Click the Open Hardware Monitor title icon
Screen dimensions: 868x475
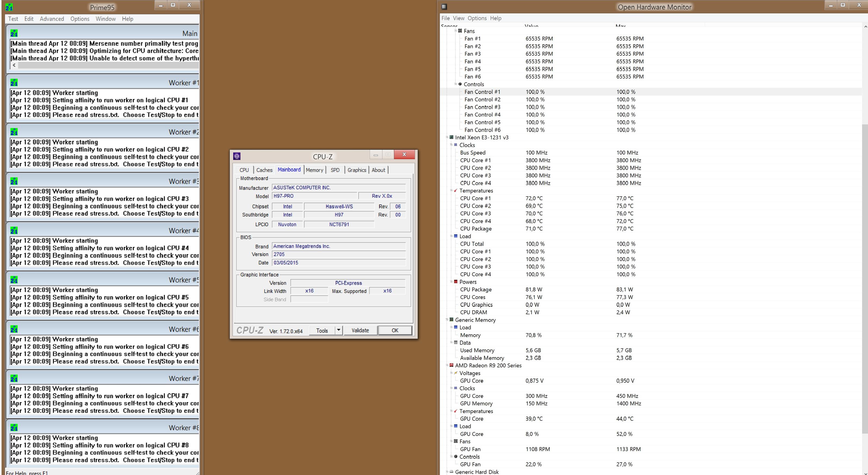tap(444, 7)
